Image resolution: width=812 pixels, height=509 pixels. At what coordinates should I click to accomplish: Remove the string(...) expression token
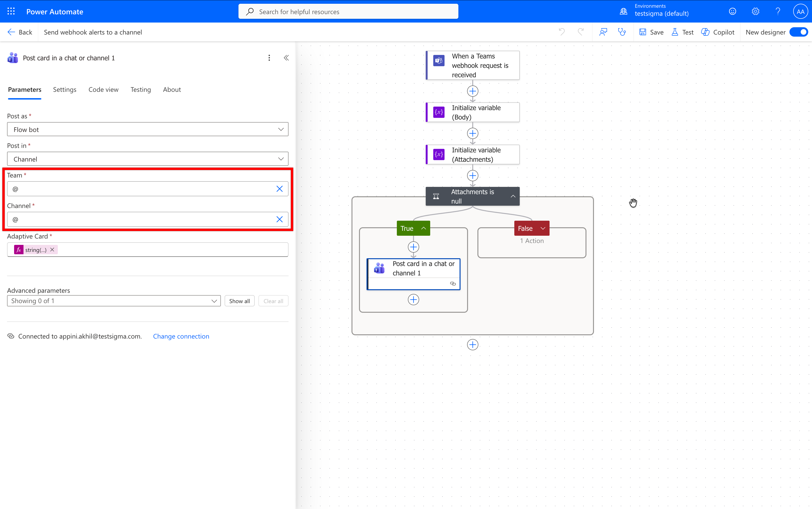coord(52,250)
